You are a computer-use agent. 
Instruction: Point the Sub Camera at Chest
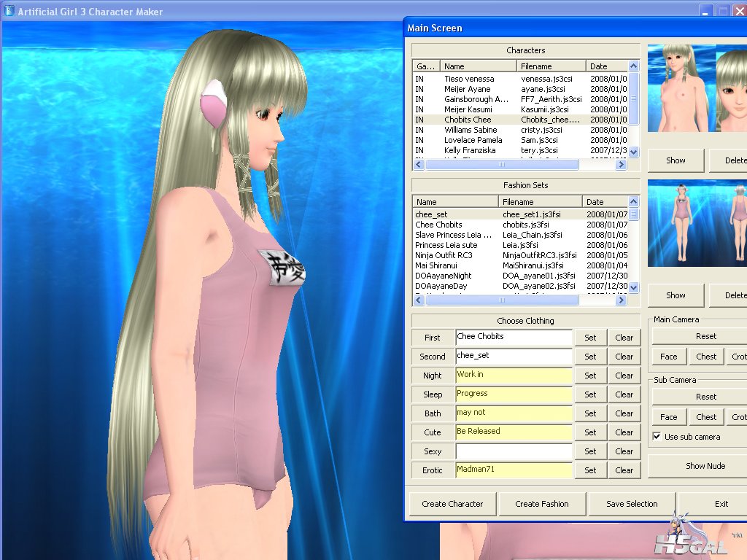[x=706, y=416]
